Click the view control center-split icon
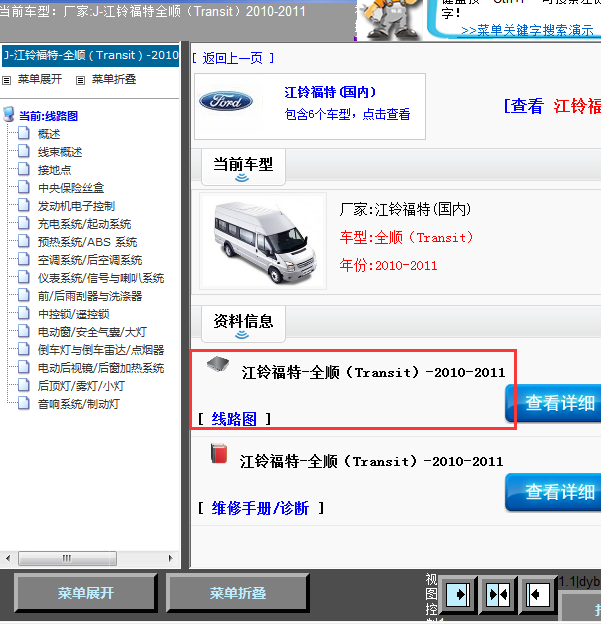 pyautogui.click(x=498, y=595)
